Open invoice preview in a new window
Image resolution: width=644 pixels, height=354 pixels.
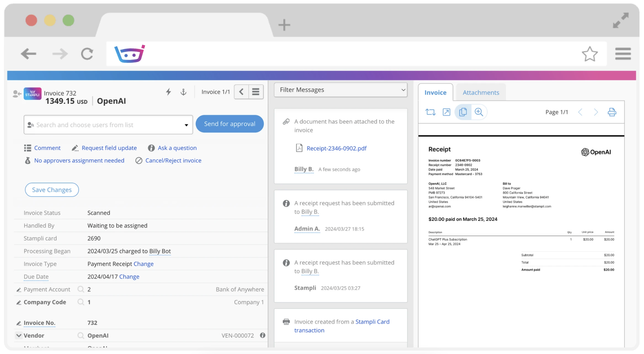point(446,112)
